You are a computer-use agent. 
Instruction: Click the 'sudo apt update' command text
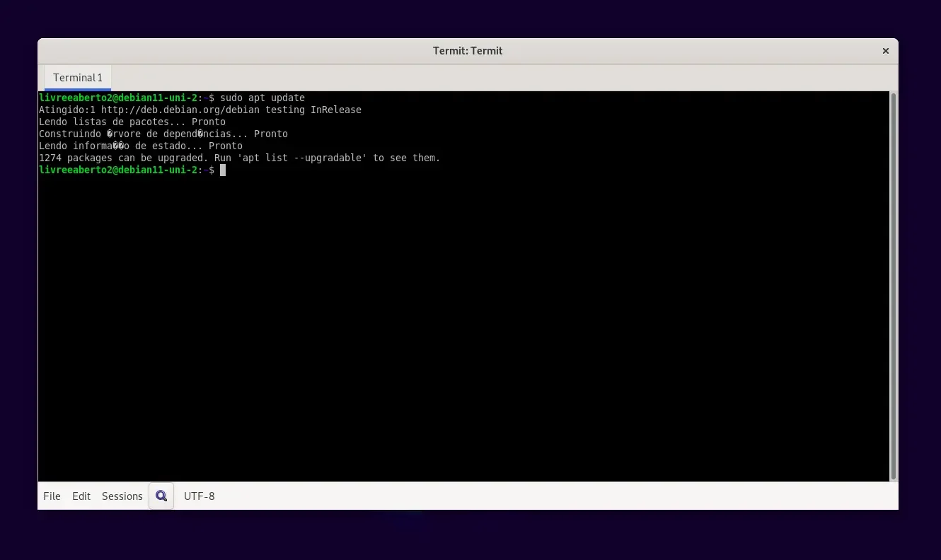[x=262, y=98]
